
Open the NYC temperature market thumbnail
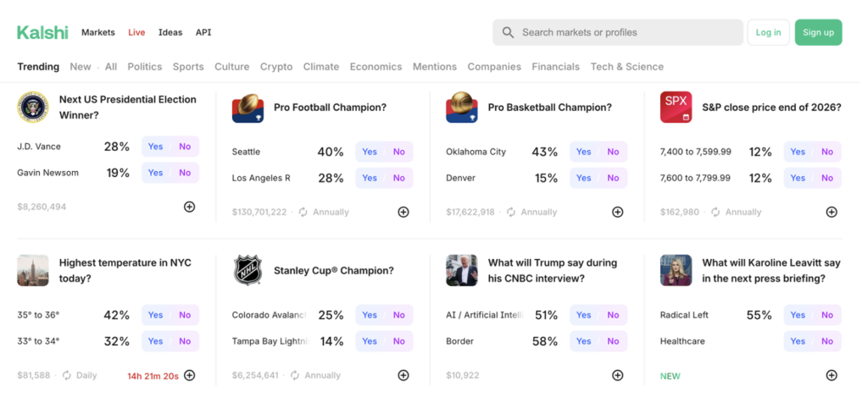tap(33, 271)
